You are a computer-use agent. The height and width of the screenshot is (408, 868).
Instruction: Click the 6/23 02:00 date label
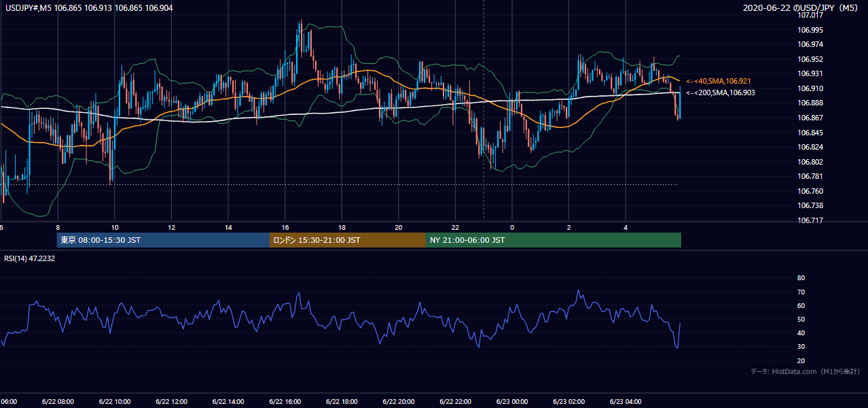(x=568, y=402)
